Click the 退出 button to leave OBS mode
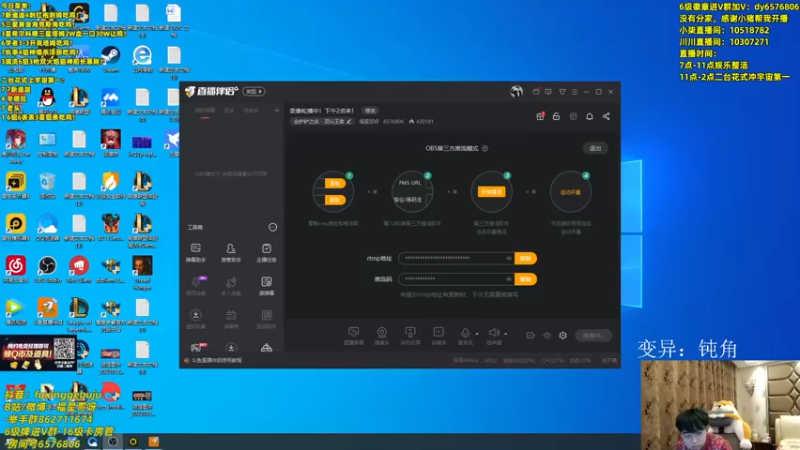800x450 pixels. [x=595, y=148]
